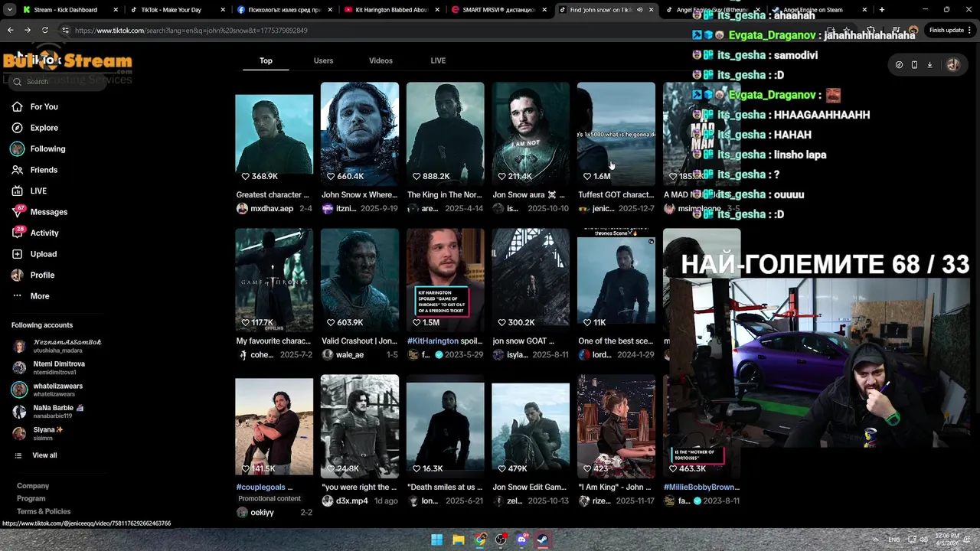The image size is (980, 551).
Task: Open File Explorer from the taskbar
Action: tap(458, 540)
